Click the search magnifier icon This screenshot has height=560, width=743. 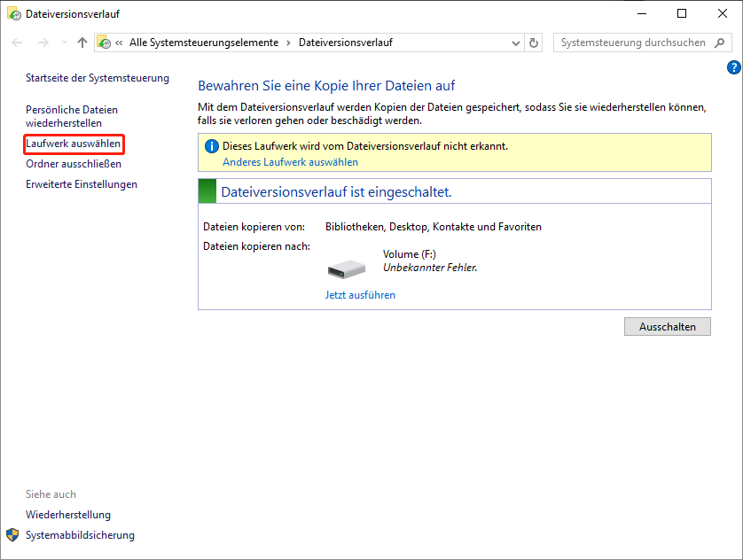[719, 43]
